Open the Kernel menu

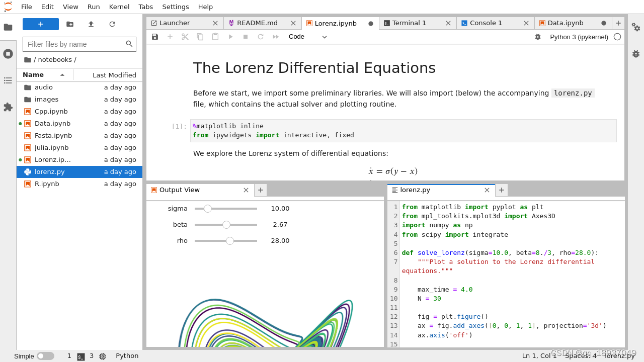tap(119, 7)
